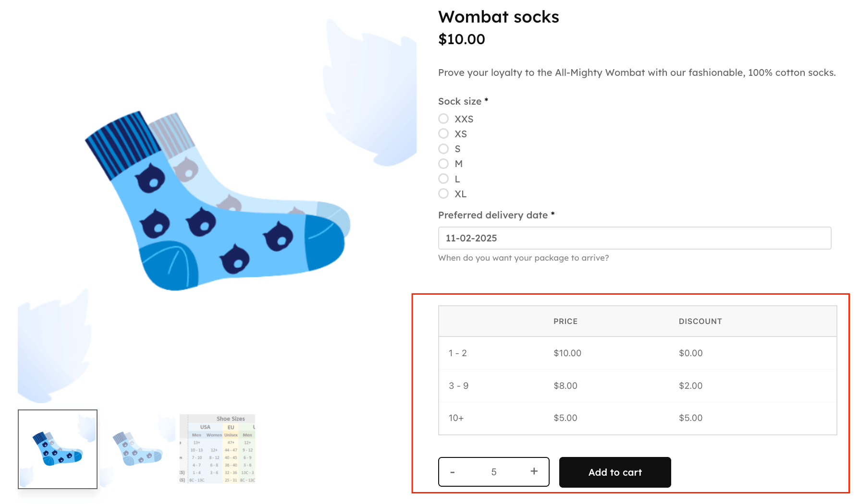Viewport: 860px width, 504px height.
Task: Increase quantity with the plus button
Action: click(x=533, y=471)
